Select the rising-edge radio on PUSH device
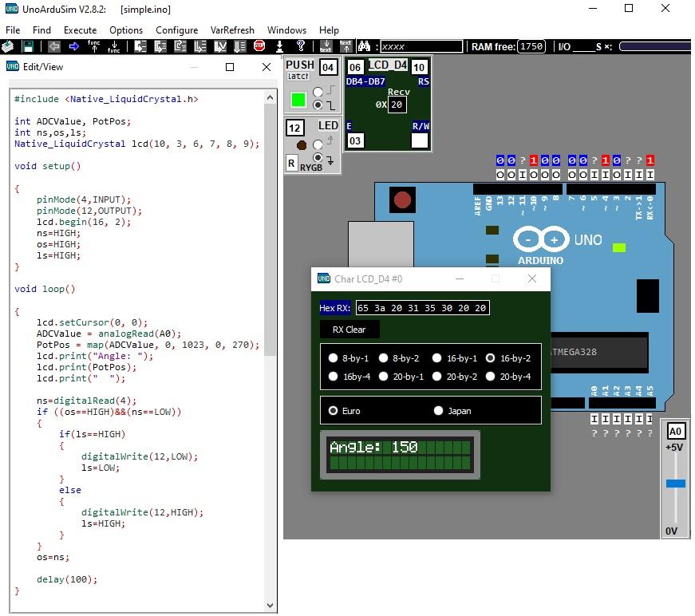 (x=318, y=92)
